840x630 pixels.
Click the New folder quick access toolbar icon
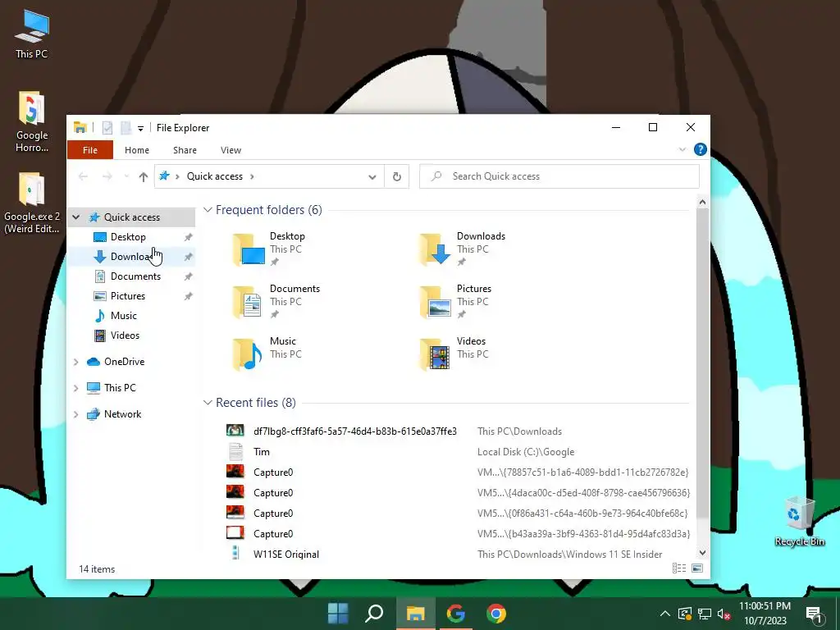126,127
